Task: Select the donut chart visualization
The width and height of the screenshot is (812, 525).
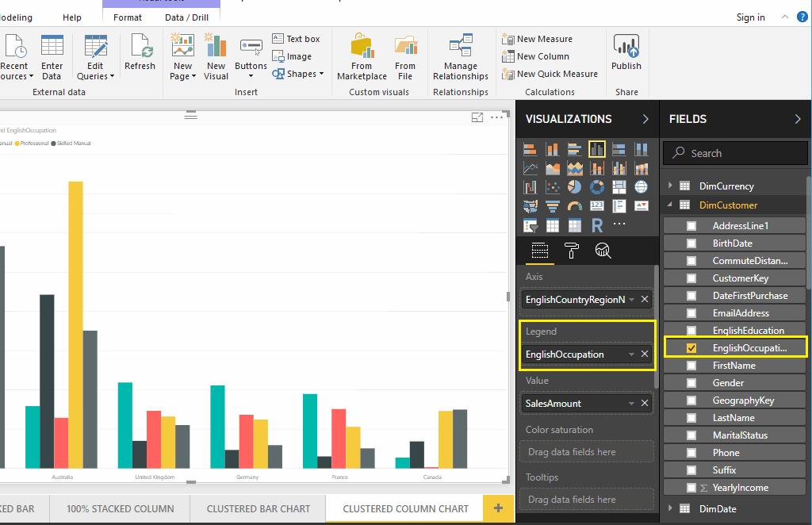Action: pos(596,187)
